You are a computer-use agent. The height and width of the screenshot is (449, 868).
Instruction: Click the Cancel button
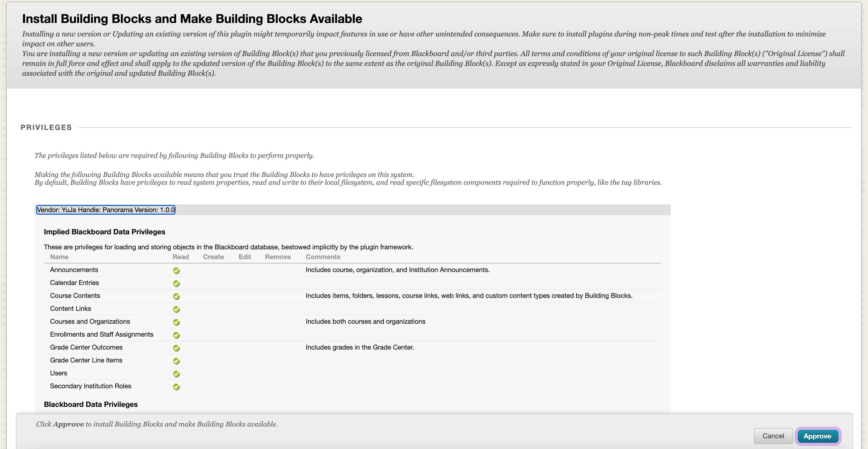point(773,436)
